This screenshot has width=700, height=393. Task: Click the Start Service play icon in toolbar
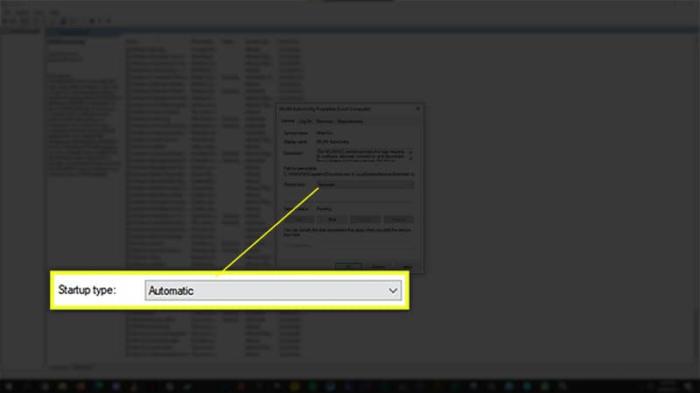pyautogui.click(x=92, y=21)
